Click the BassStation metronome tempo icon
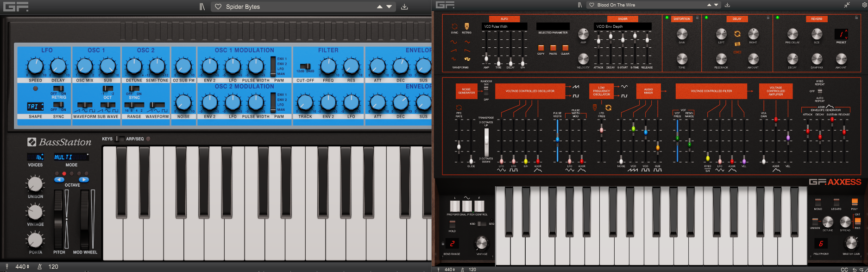Image resolution: width=868 pixels, height=272 pixels. (40, 266)
